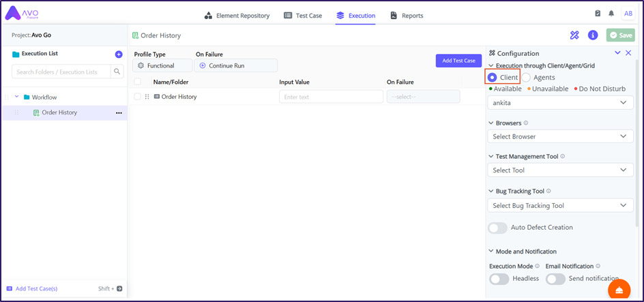The image size is (644, 302).
Task: Switch to the Reports tab
Action: tap(407, 16)
